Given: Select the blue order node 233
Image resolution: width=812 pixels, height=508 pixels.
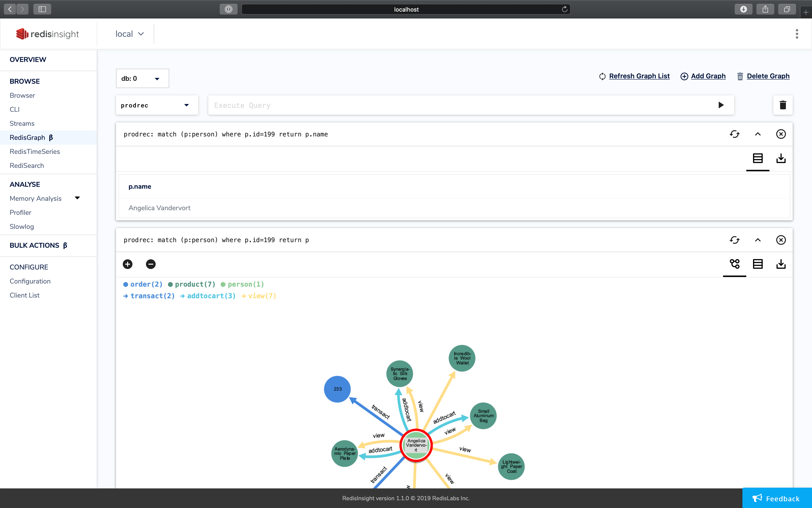Looking at the screenshot, I should click(337, 389).
